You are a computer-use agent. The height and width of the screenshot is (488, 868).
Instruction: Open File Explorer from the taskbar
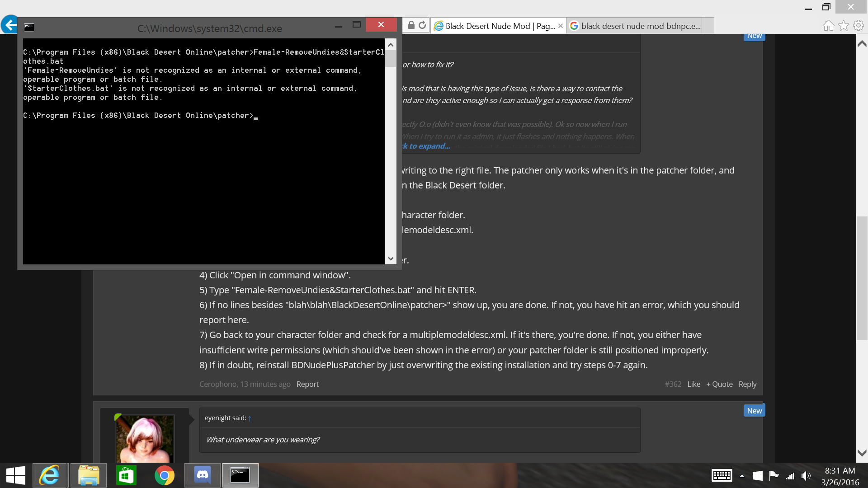click(x=88, y=475)
